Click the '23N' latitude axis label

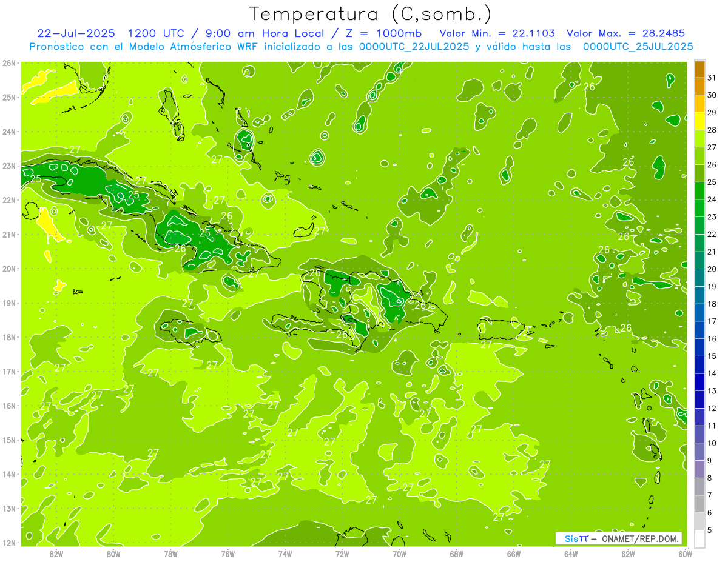(x=8, y=166)
